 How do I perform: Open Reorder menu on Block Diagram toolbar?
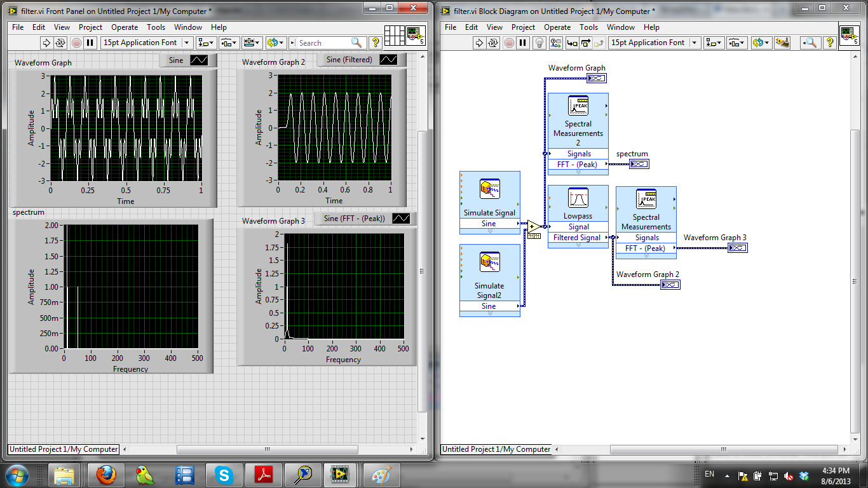click(761, 43)
